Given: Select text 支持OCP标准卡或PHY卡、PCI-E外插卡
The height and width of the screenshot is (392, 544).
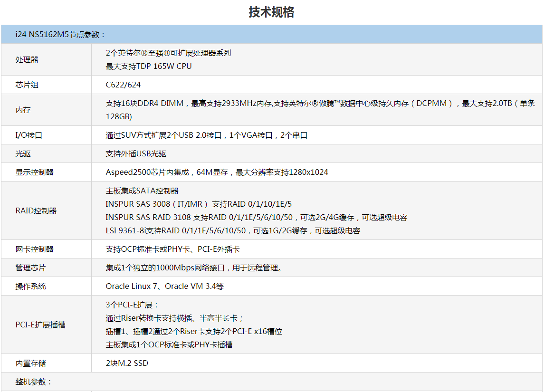Looking at the screenshot, I should (173, 249).
